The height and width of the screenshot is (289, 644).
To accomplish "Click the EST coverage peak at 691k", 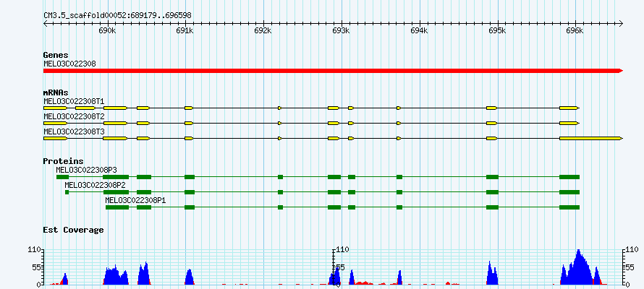I will (189, 277).
